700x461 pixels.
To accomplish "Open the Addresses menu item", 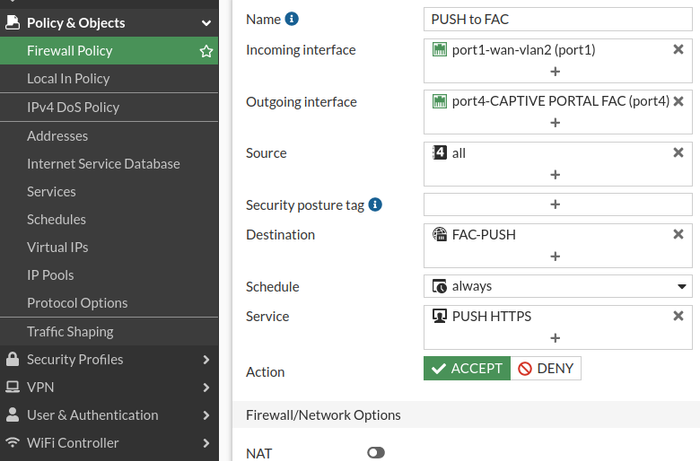I will coord(58,136).
